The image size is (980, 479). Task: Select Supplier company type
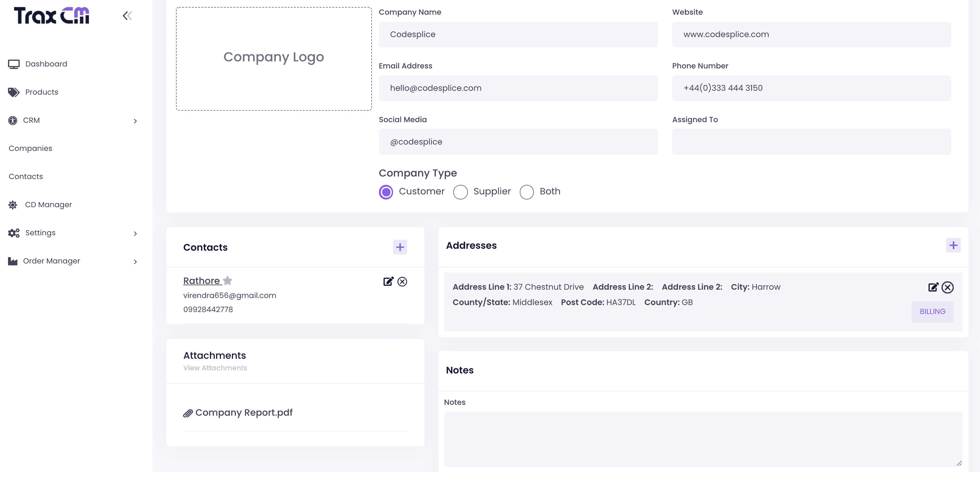(x=460, y=192)
